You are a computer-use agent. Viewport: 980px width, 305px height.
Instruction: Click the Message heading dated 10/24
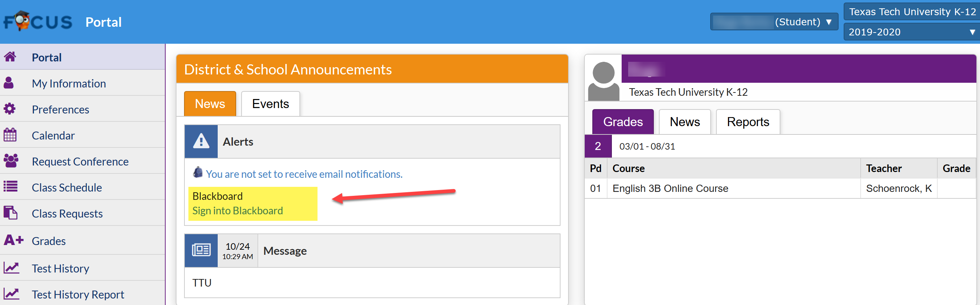pos(285,251)
